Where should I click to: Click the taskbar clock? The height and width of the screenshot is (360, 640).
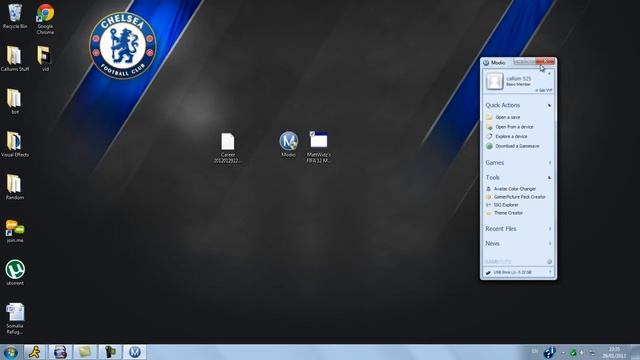tap(614, 353)
